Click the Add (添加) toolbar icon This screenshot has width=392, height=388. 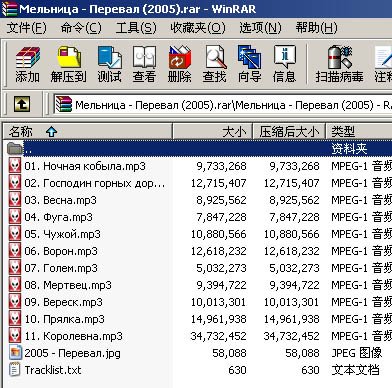point(28,58)
